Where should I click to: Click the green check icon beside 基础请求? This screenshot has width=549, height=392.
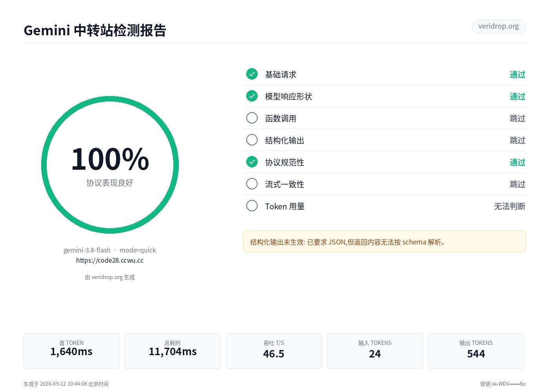[252, 74]
